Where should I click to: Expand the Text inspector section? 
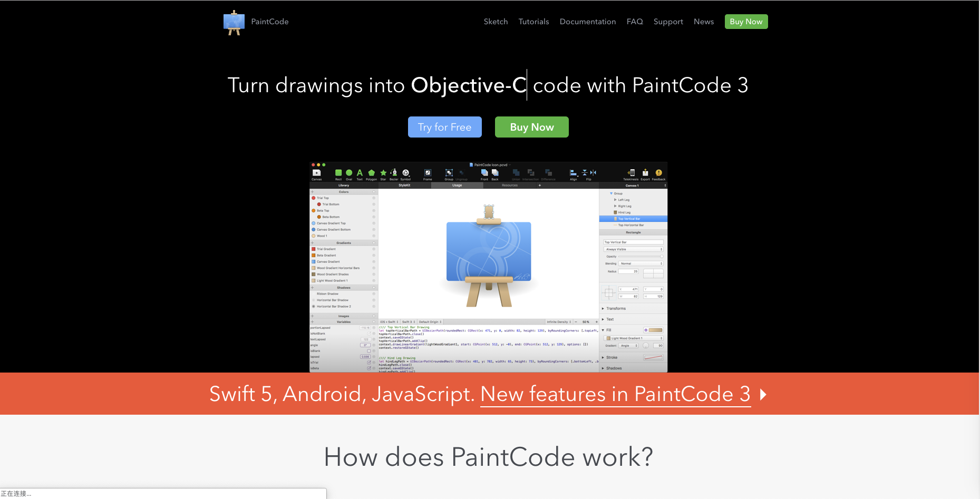603,319
